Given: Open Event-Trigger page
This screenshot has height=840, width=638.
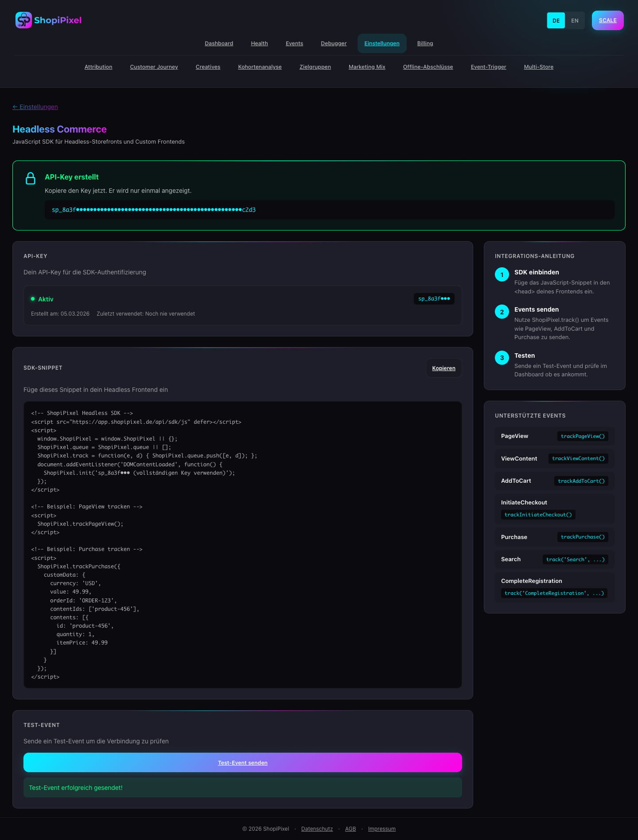Looking at the screenshot, I should [488, 67].
